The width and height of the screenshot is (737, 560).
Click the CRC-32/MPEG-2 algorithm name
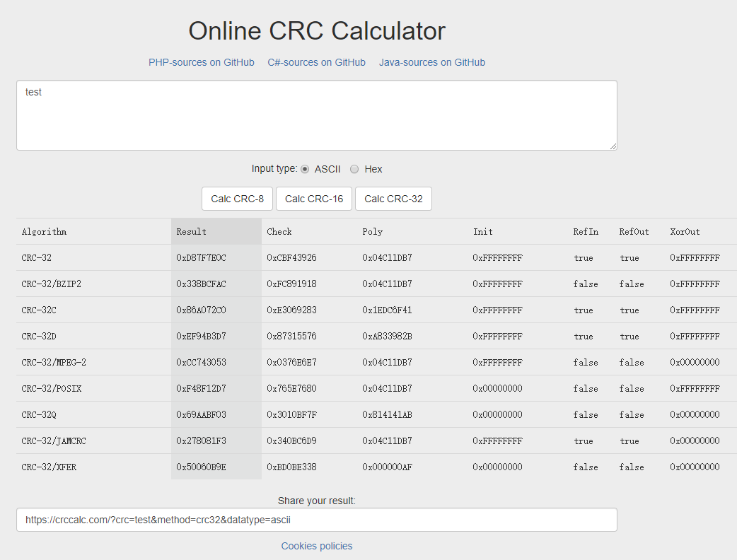coord(54,362)
